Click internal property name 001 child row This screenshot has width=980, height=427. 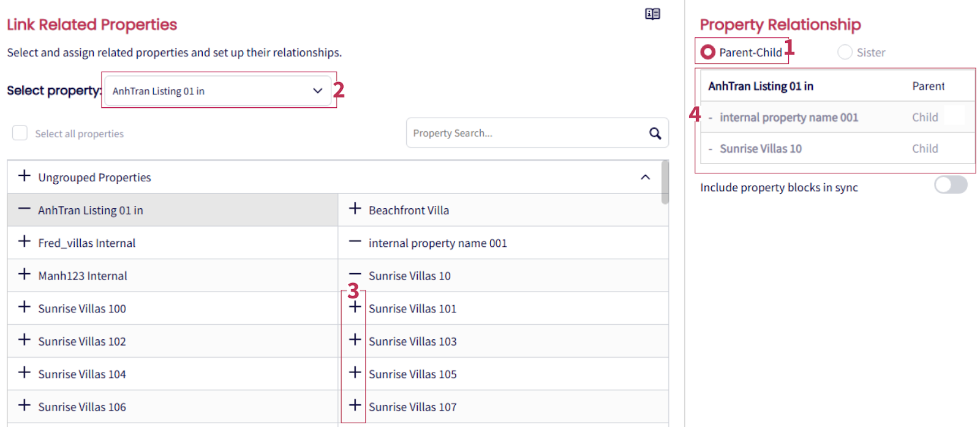[x=789, y=118]
